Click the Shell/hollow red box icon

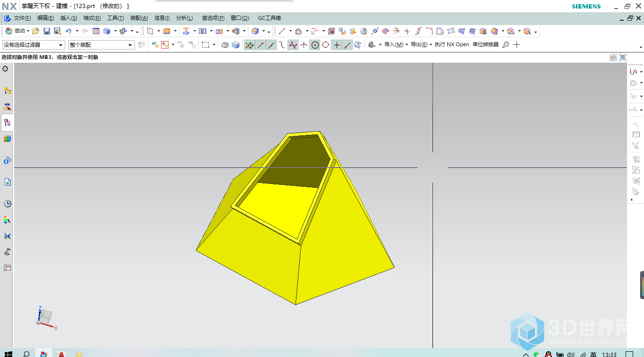(x=331, y=31)
